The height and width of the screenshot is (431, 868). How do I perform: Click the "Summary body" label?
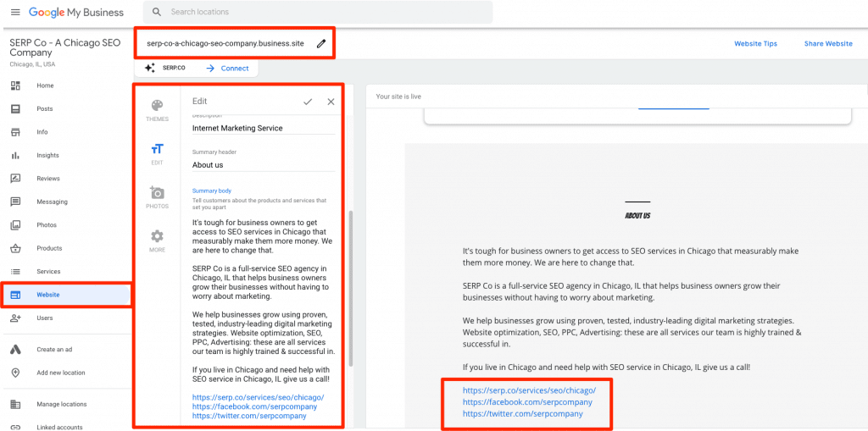pyautogui.click(x=212, y=191)
